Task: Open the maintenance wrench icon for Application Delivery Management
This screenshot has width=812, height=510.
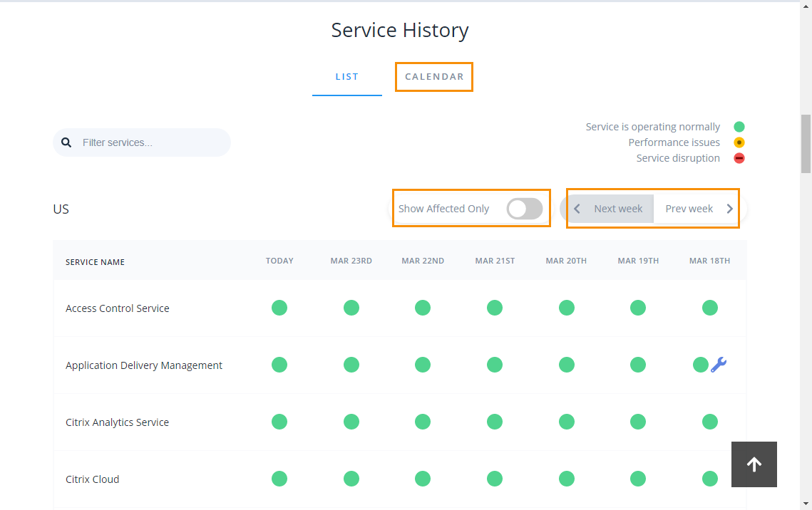Action: pyautogui.click(x=719, y=365)
